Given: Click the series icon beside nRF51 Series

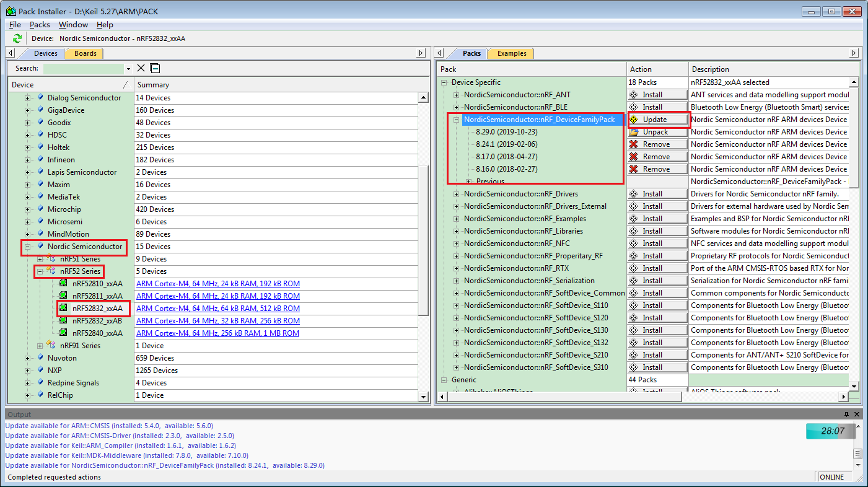Looking at the screenshot, I should click(52, 259).
